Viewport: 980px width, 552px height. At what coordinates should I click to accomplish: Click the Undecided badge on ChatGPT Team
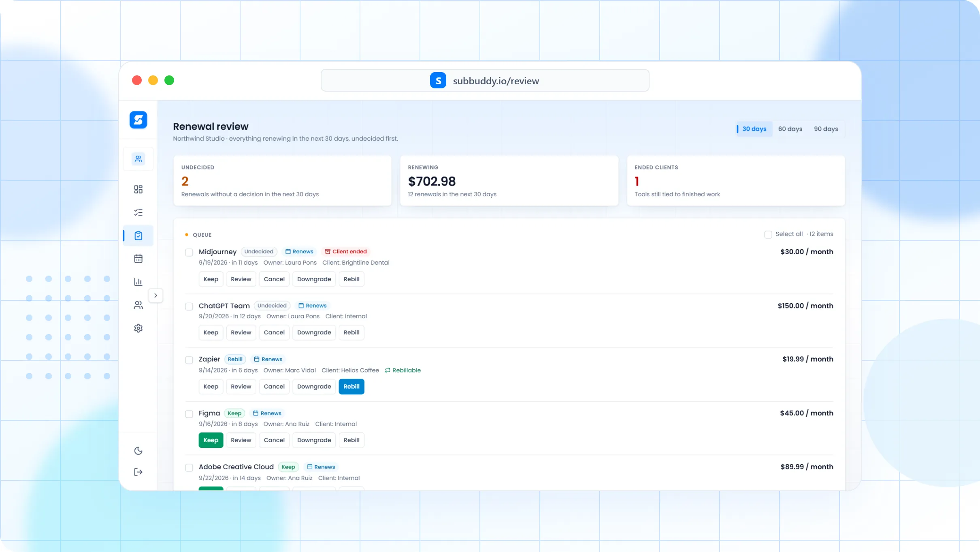[x=272, y=306]
